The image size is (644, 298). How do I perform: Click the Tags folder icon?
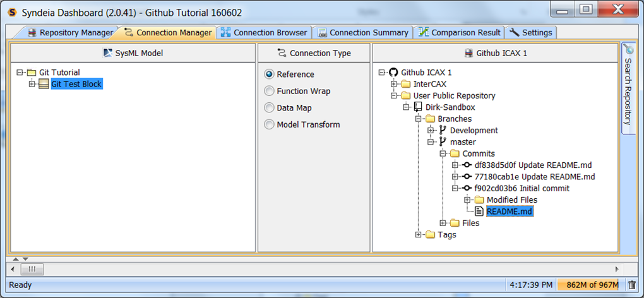(430, 234)
